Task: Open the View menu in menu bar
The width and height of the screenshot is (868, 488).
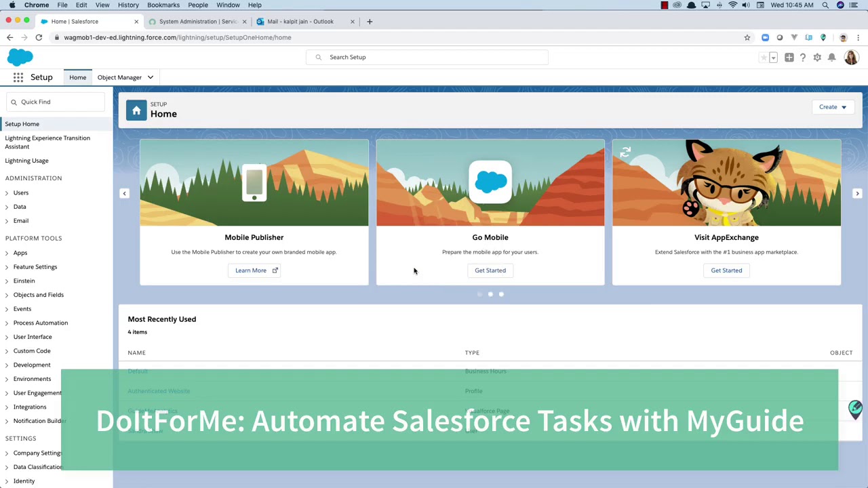Action: (x=102, y=5)
